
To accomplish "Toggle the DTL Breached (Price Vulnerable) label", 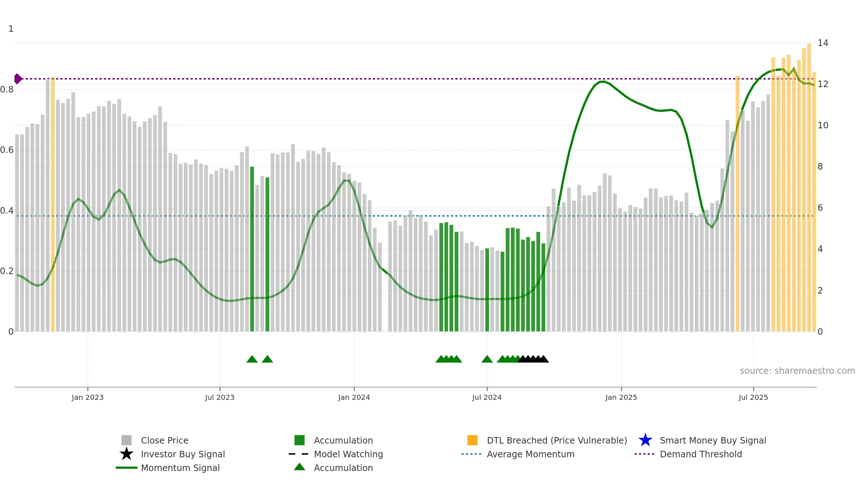I will pyautogui.click(x=557, y=440).
